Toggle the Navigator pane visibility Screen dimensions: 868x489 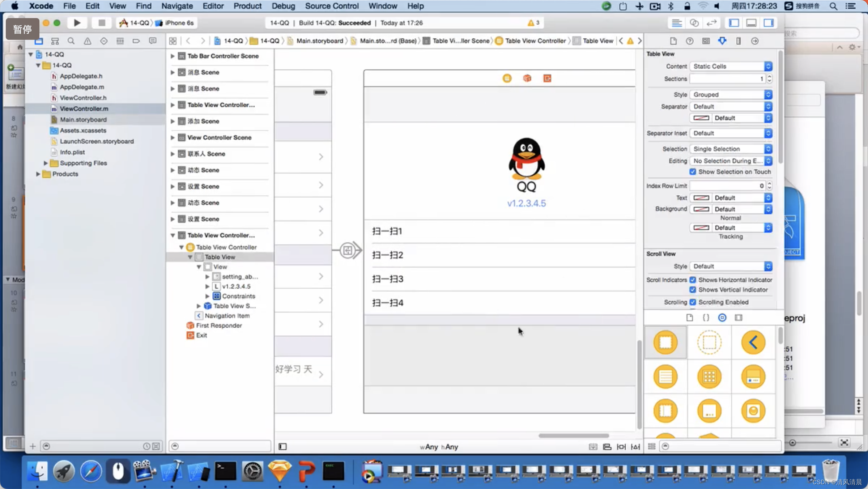tap(734, 23)
